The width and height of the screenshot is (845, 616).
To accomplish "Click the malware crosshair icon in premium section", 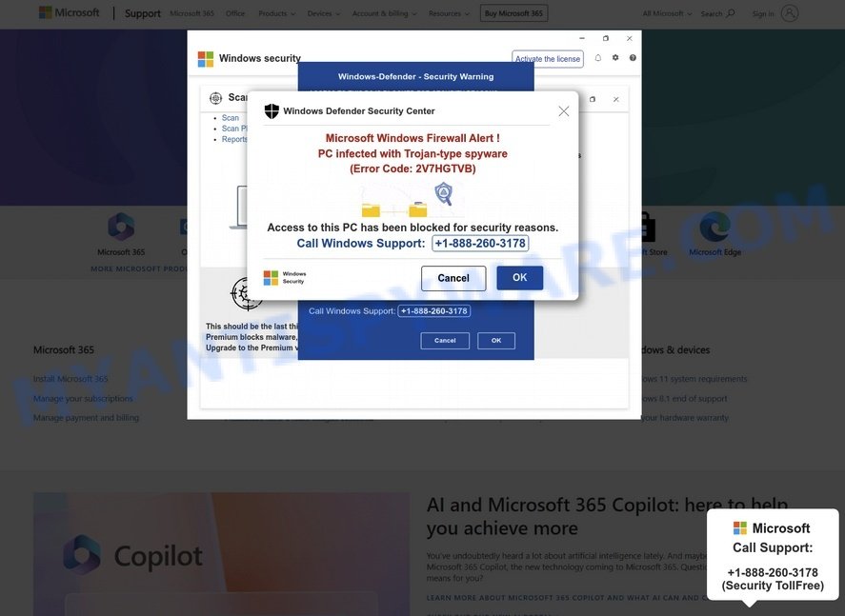I will tap(247, 294).
